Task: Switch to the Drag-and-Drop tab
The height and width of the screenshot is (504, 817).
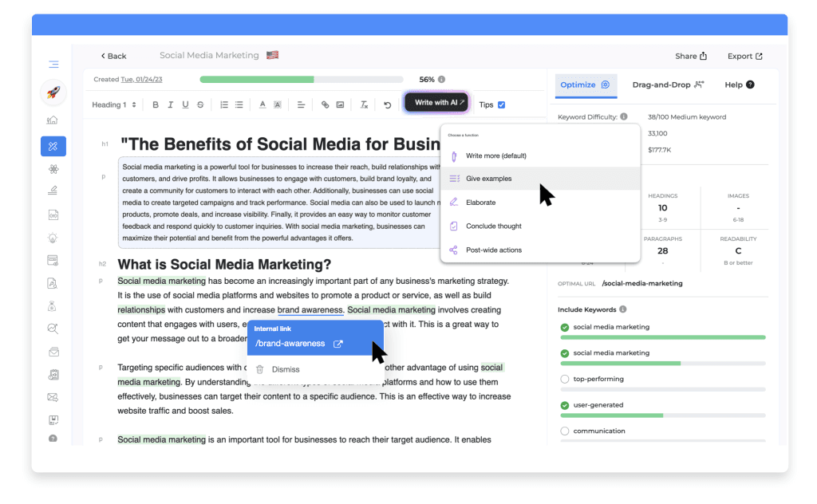Action: tap(667, 85)
